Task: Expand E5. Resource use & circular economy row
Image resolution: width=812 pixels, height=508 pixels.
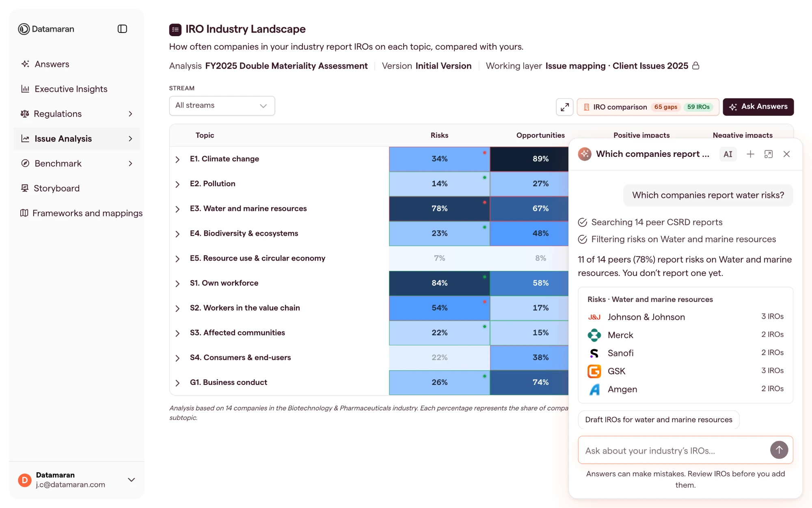Action: 177,259
